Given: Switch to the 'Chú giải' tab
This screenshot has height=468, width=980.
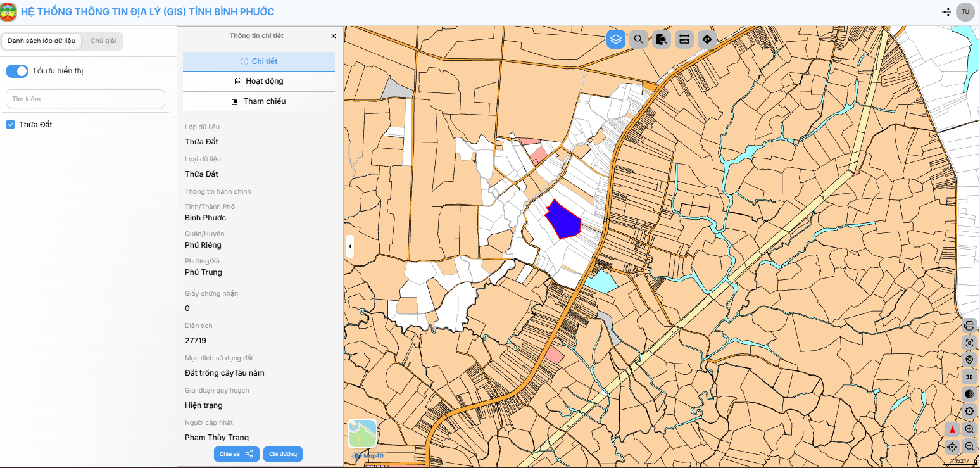Looking at the screenshot, I should pyautogui.click(x=103, y=41).
